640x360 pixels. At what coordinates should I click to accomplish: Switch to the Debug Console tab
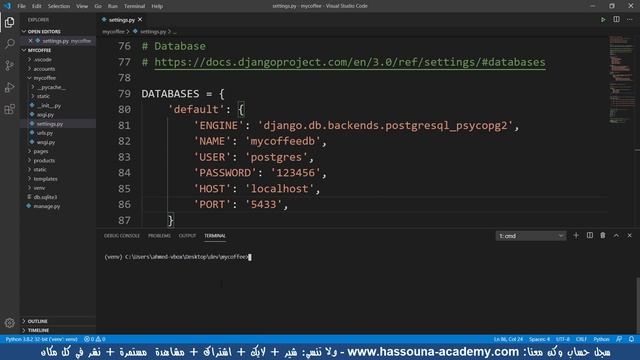point(122,236)
